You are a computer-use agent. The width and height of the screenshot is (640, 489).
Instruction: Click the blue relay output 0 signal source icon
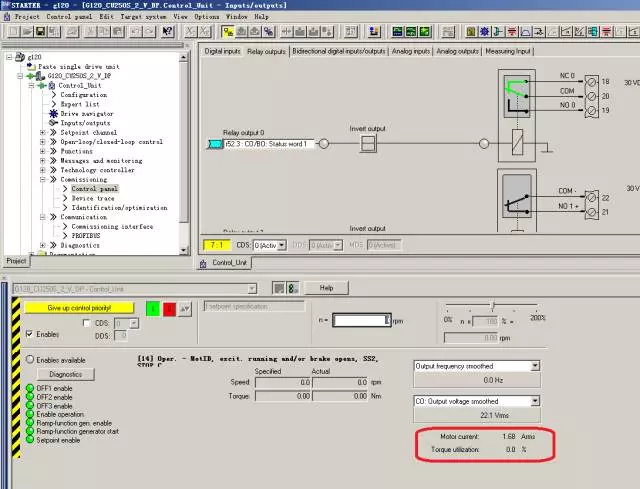point(213,144)
